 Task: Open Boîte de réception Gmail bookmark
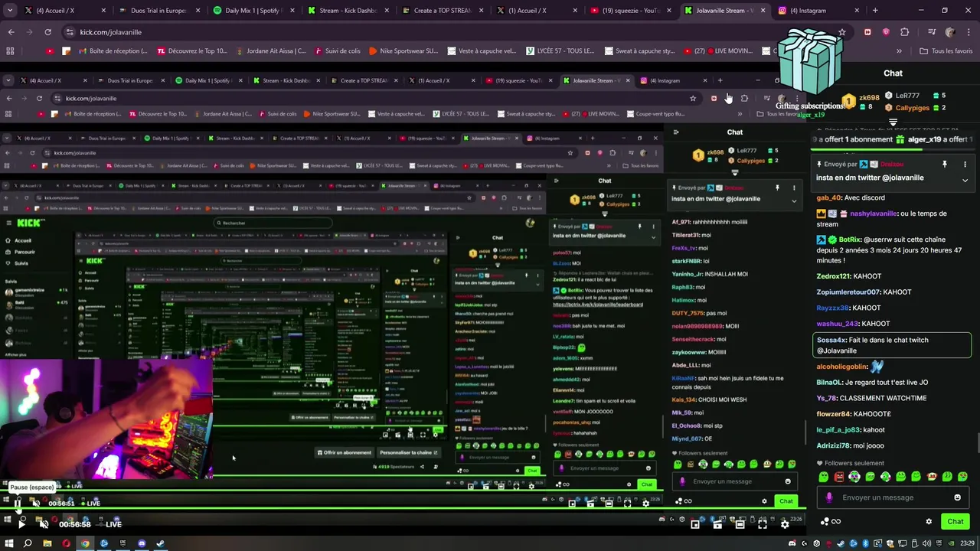tap(114, 51)
